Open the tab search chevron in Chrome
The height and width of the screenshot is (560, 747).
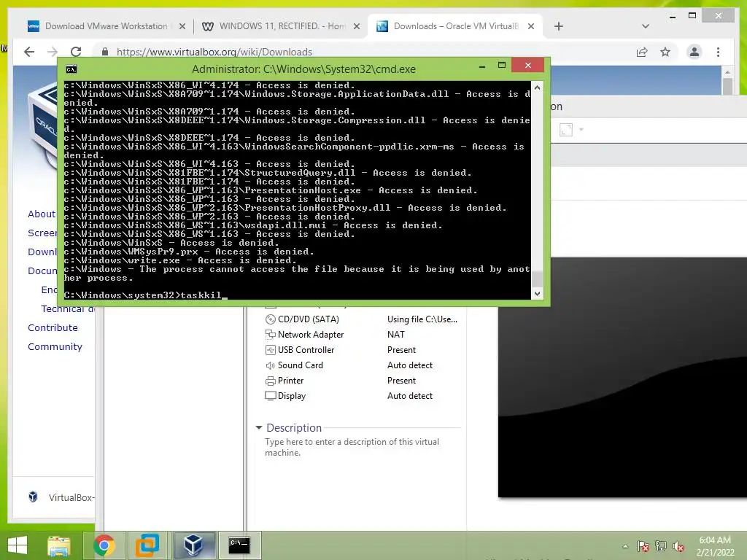645,26
